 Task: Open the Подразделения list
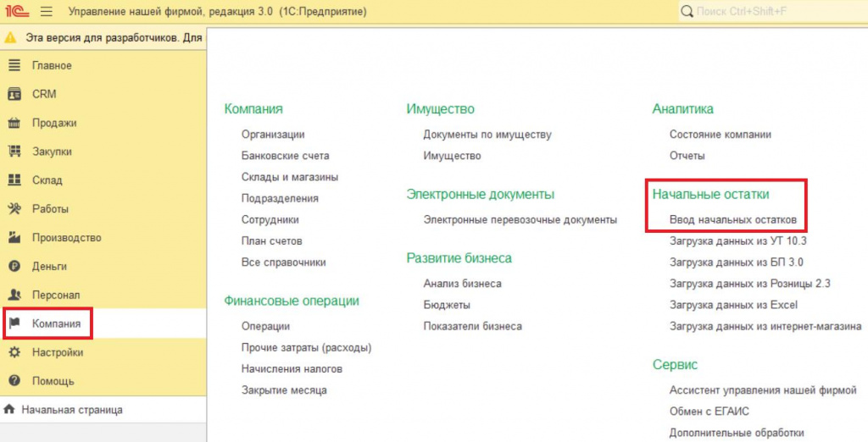tap(280, 199)
